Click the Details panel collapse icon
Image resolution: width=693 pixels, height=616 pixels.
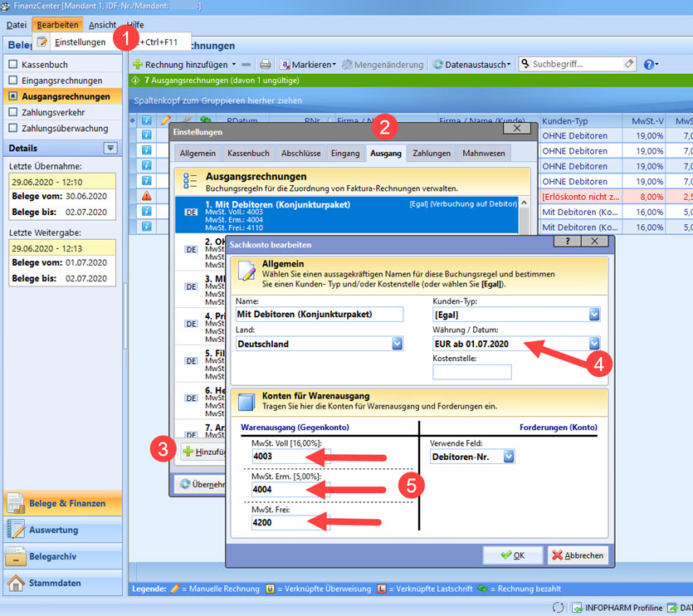coord(110,148)
